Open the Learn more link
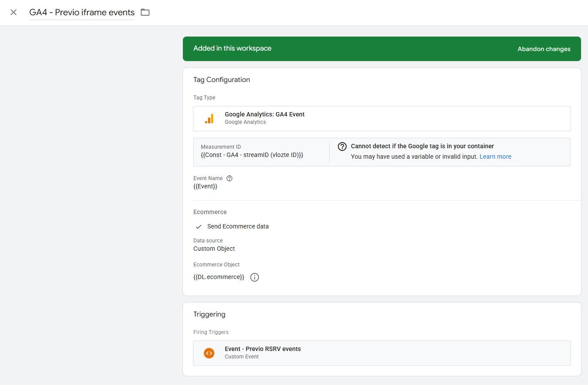Viewport: 588px width, 385px height. [495, 157]
